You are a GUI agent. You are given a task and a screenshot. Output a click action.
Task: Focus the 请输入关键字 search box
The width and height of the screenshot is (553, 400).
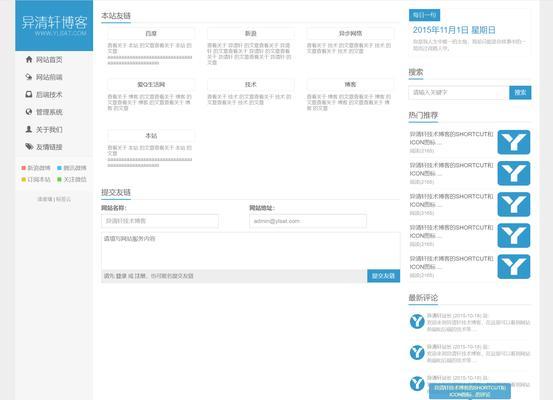tap(459, 92)
